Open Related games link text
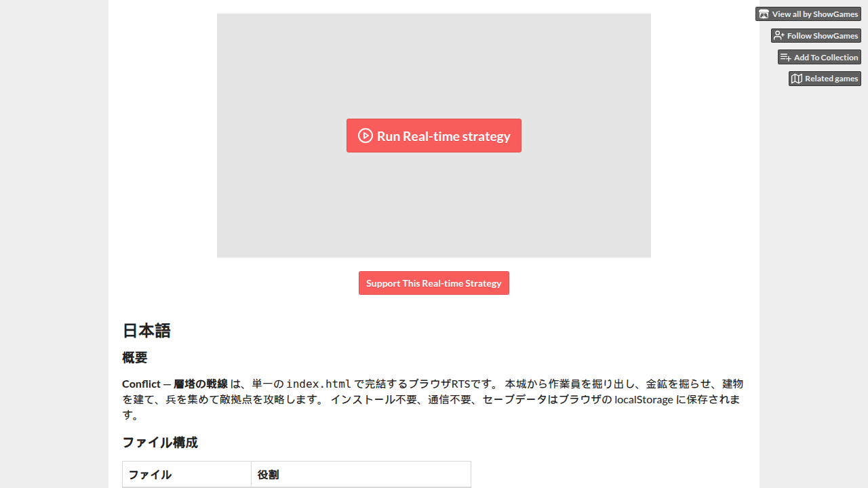 click(831, 79)
